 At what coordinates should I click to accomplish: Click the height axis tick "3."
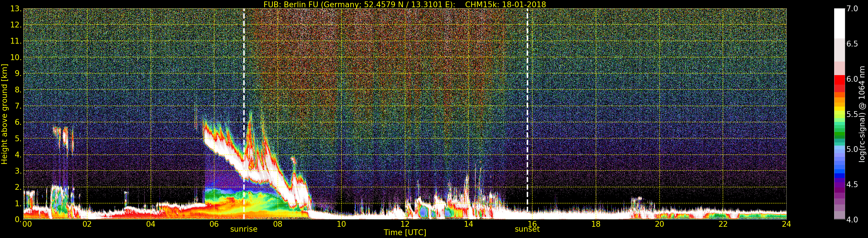pos(18,171)
